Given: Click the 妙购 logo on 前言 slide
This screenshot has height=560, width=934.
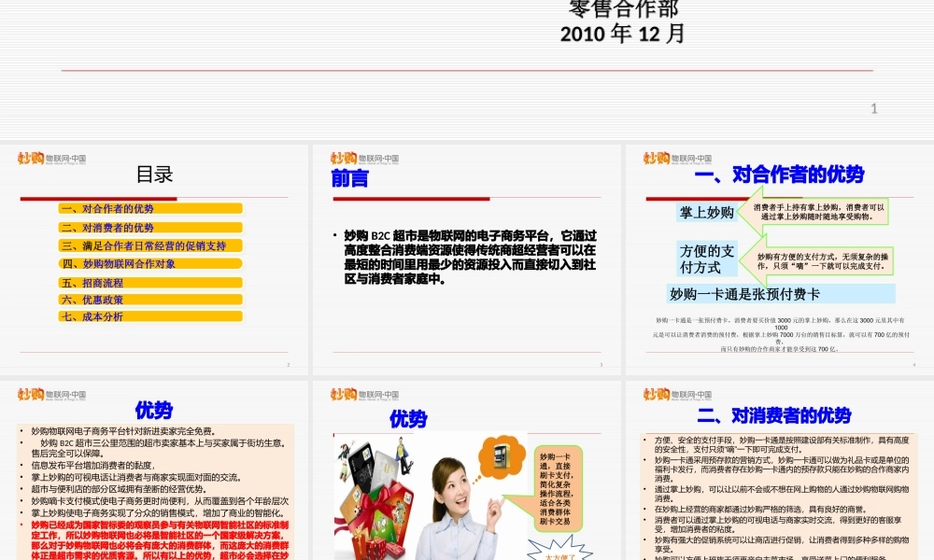Looking at the screenshot, I should pos(364,159).
